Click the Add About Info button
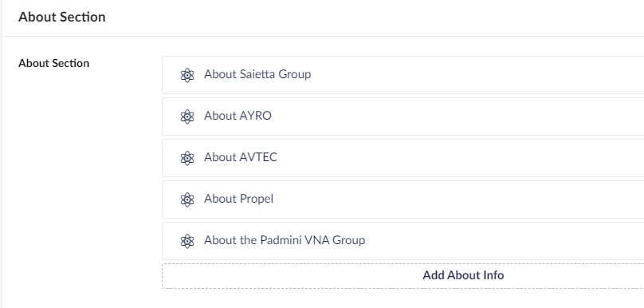644x308 pixels. point(463,275)
